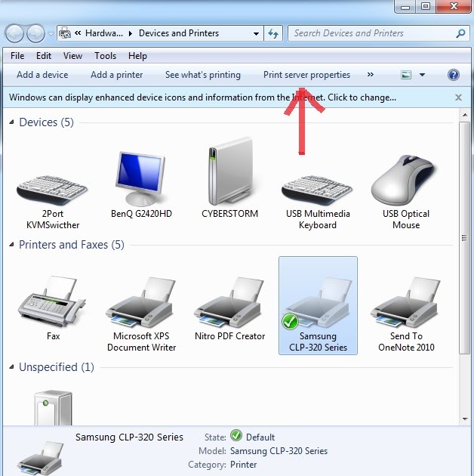474x476 pixels.
Task: Select the USB Multimedia Keyboard icon
Action: (x=317, y=191)
